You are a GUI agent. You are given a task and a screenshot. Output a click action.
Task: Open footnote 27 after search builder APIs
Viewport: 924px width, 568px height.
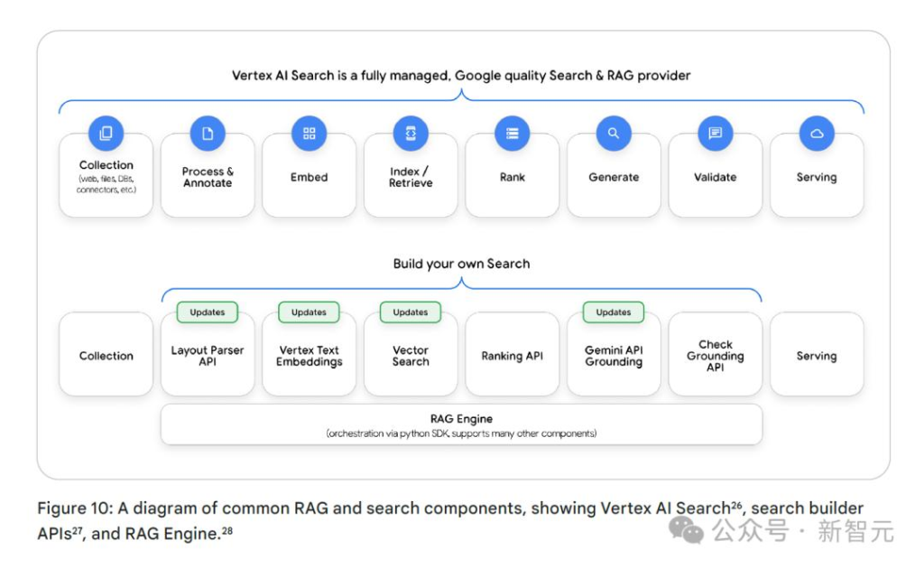[x=79, y=530]
